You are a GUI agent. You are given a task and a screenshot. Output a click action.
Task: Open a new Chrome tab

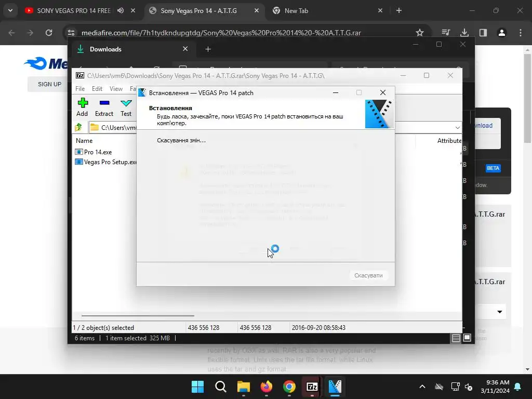pos(399,10)
